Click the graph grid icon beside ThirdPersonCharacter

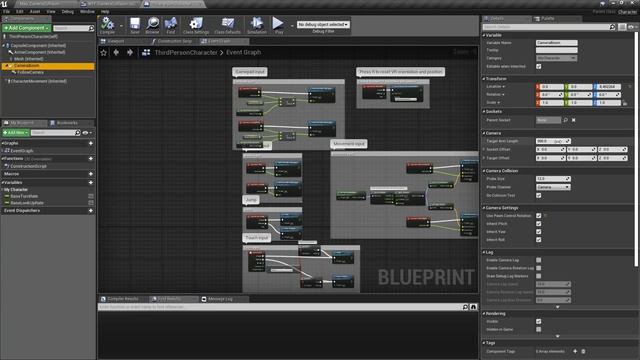(146, 52)
